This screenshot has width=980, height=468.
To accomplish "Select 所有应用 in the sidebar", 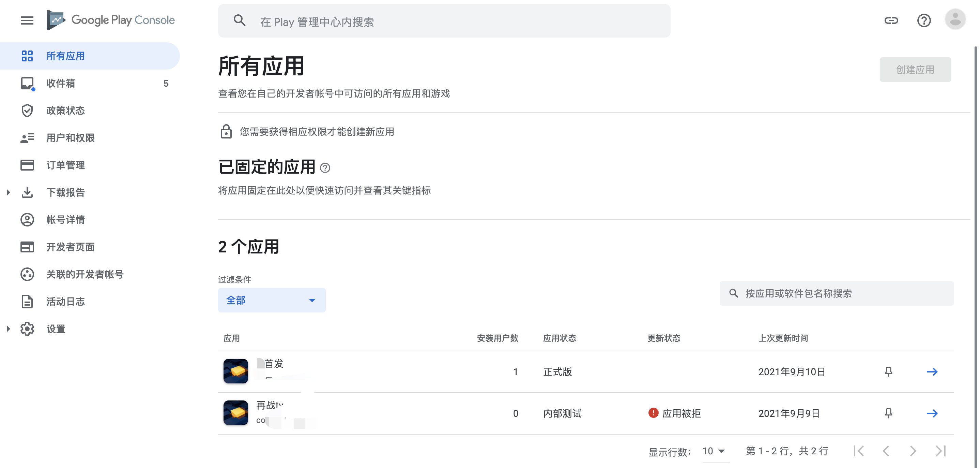I will click(65, 56).
